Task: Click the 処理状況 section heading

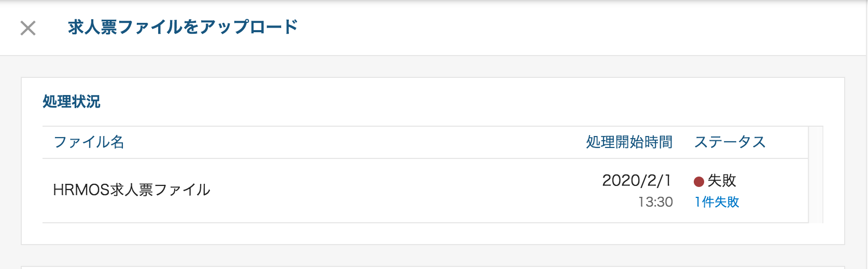Action: point(72,101)
